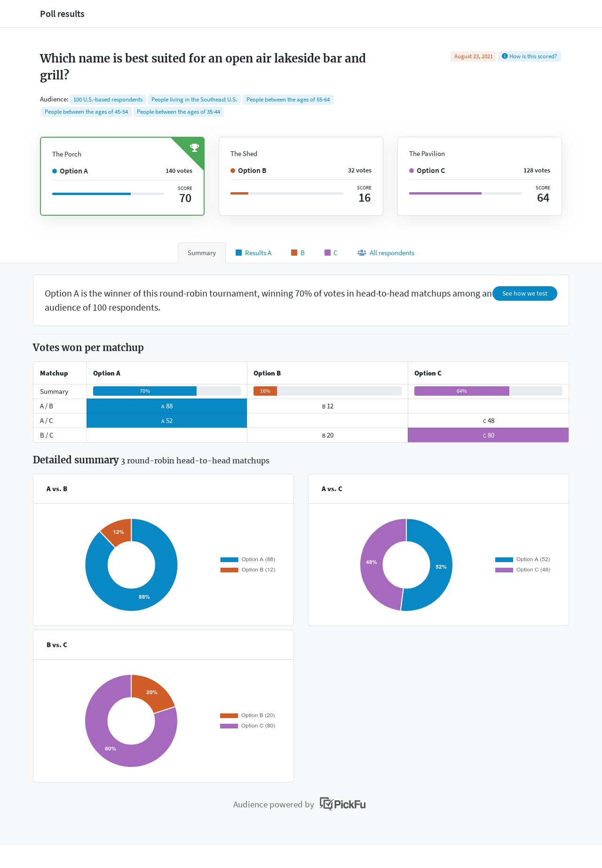Toggle Option A legend in A vs. B chart
602x868 pixels.
(248, 559)
